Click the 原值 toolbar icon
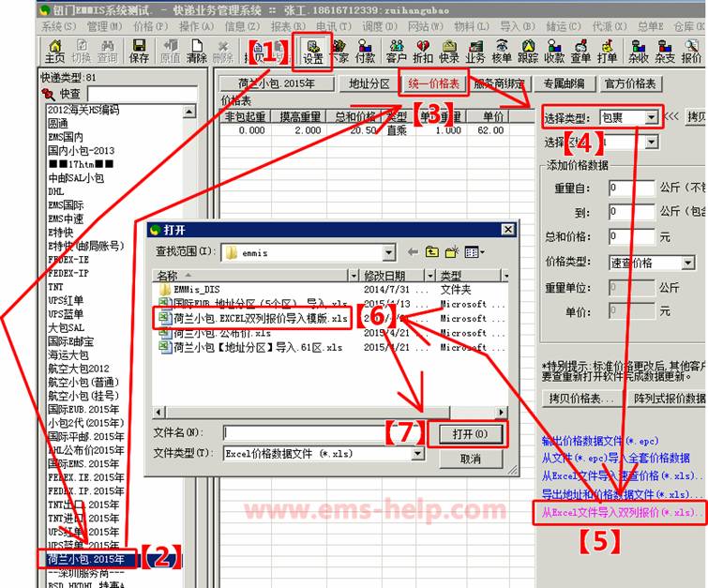The image size is (708, 588). pos(171,51)
